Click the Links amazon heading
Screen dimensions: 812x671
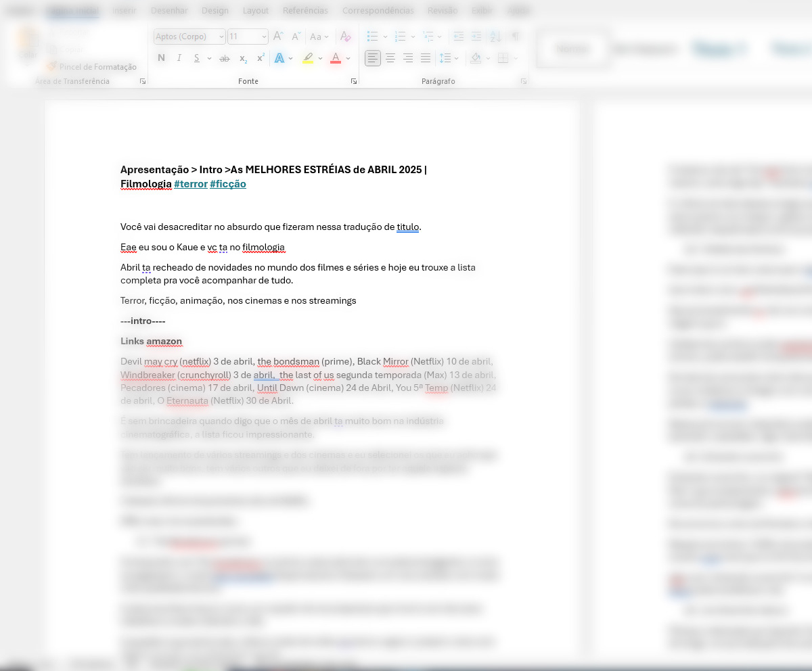[x=151, y=341]
